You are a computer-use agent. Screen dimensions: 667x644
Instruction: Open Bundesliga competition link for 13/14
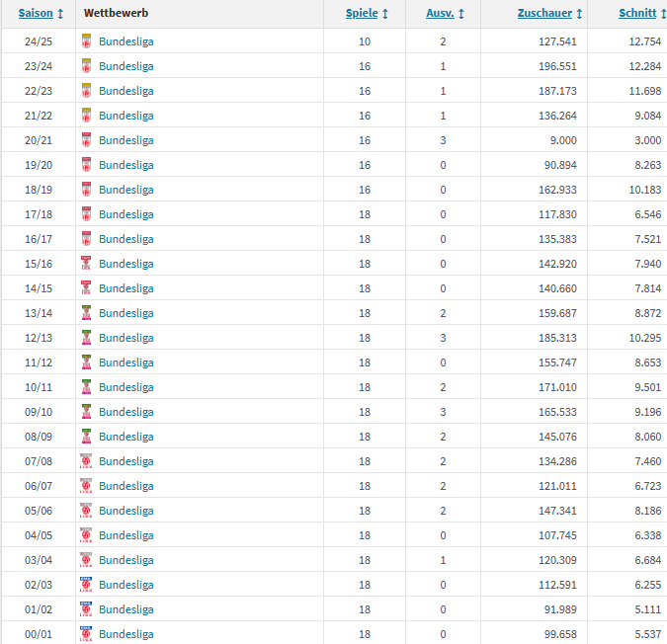tap(126, 313)
